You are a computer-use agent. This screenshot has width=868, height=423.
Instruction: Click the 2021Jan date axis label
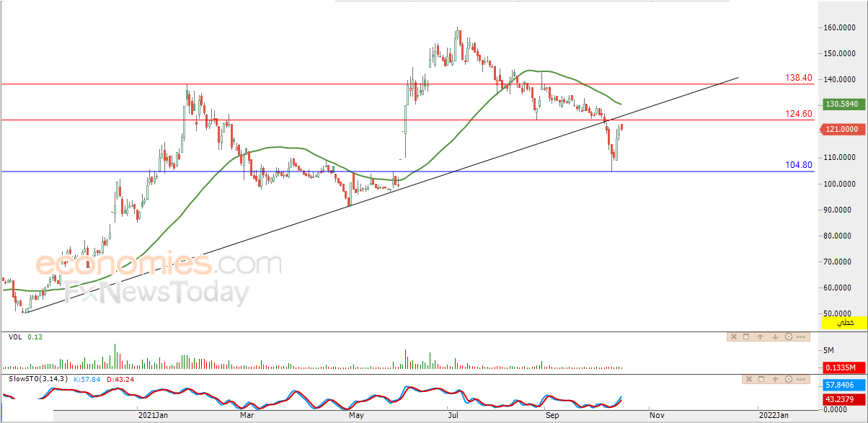pyautogui.click(x=154, y=415)
